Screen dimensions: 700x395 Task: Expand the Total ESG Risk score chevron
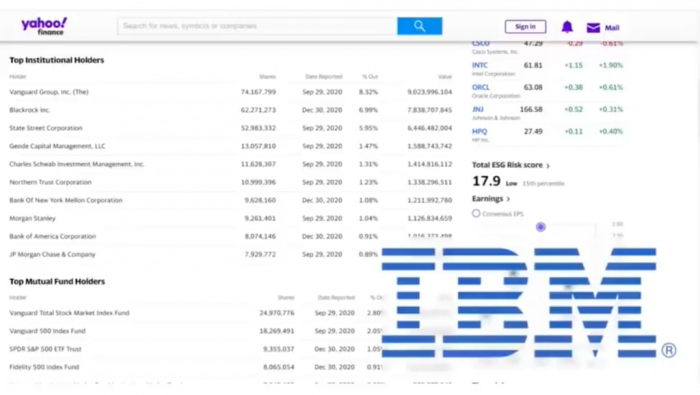[x=548, y=166]
